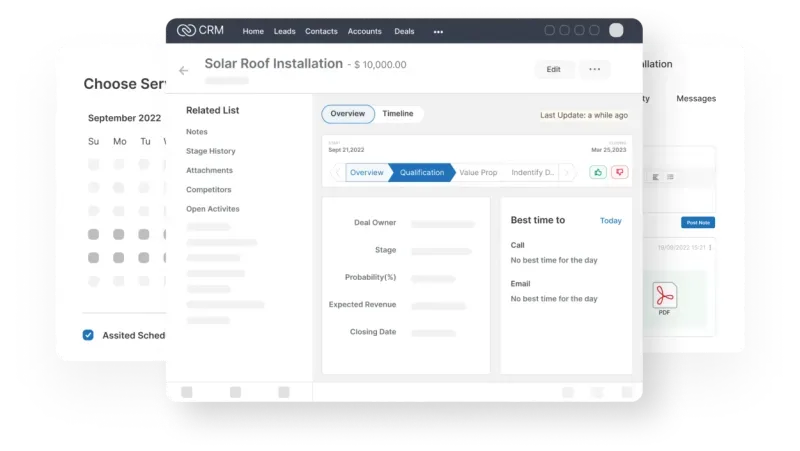This screenshot has height=451, width=800.
Task: Click the user profile avatar
Action: pos(616,30)
